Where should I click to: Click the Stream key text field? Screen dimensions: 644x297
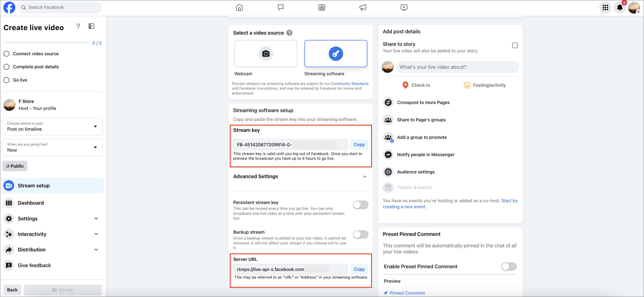point(290,145)
